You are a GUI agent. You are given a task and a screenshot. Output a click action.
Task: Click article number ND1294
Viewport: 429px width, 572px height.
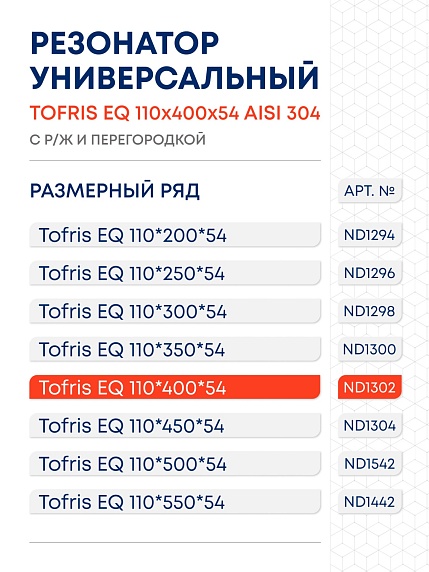[370, 235]
